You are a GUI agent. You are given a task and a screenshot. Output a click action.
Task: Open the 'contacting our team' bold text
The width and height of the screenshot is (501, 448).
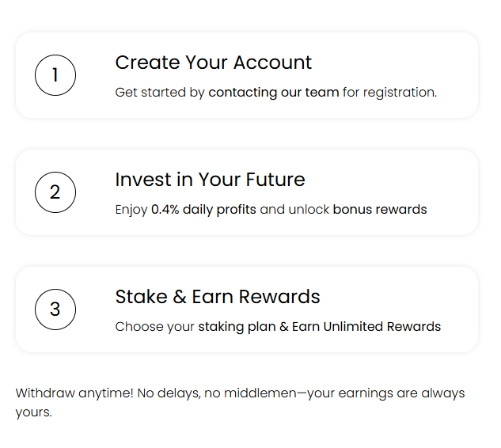274,93
